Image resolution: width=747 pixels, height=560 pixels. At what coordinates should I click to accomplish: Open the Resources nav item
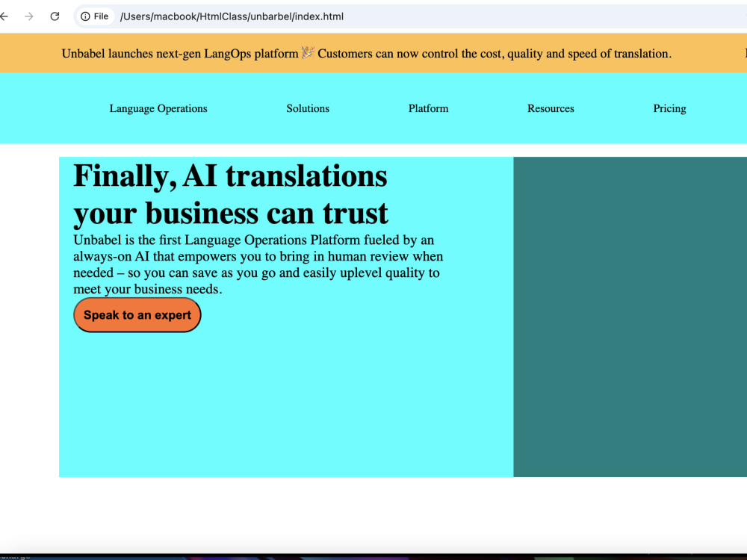(x=551, y=108)
